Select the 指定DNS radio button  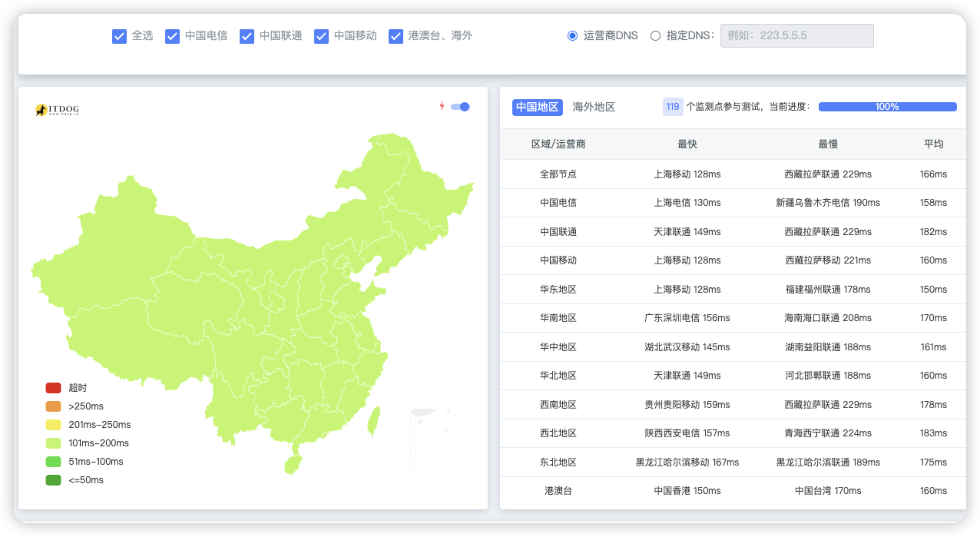pos(655,35)
